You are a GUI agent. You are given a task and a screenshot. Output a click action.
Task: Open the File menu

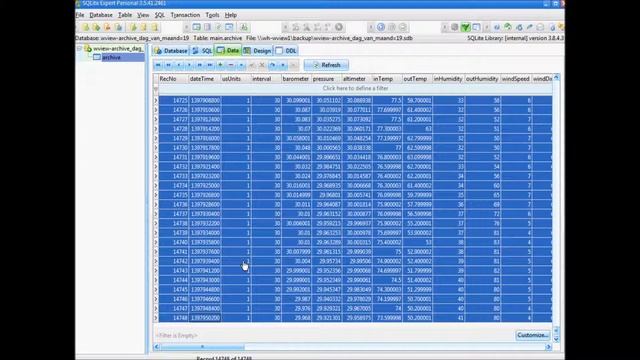pyautogui.click(x=80, y=15)
